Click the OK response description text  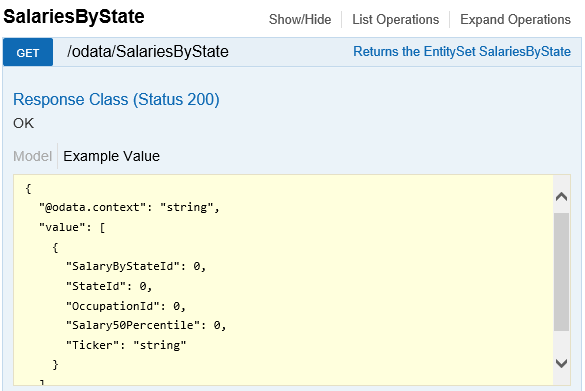click(x=24, y=123)
